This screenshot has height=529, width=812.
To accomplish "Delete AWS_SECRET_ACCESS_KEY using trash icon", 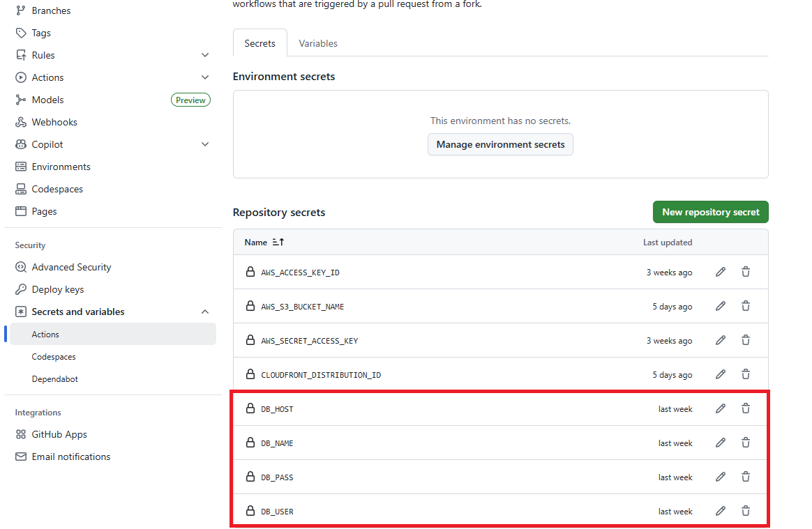I will [x=745, y=340].
